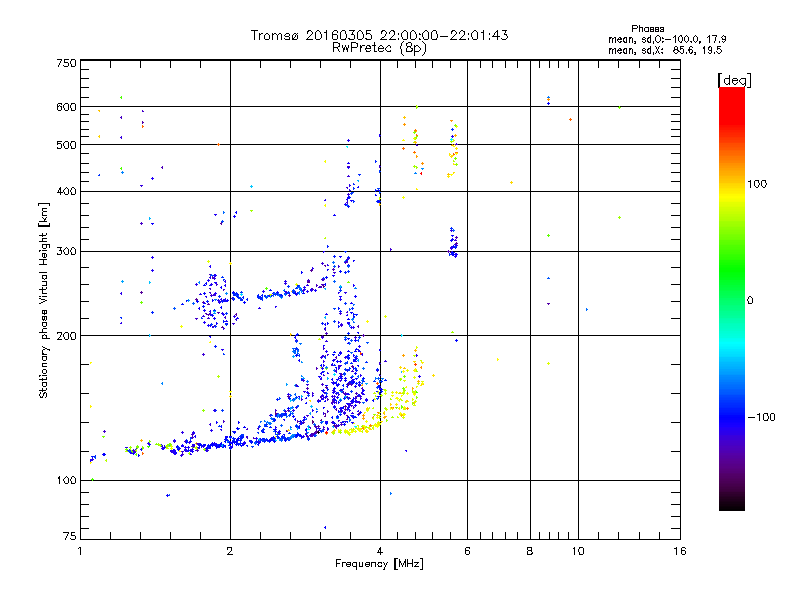Click the y-axis tick label '600'

pyautogui.click(x=66, y=107)
